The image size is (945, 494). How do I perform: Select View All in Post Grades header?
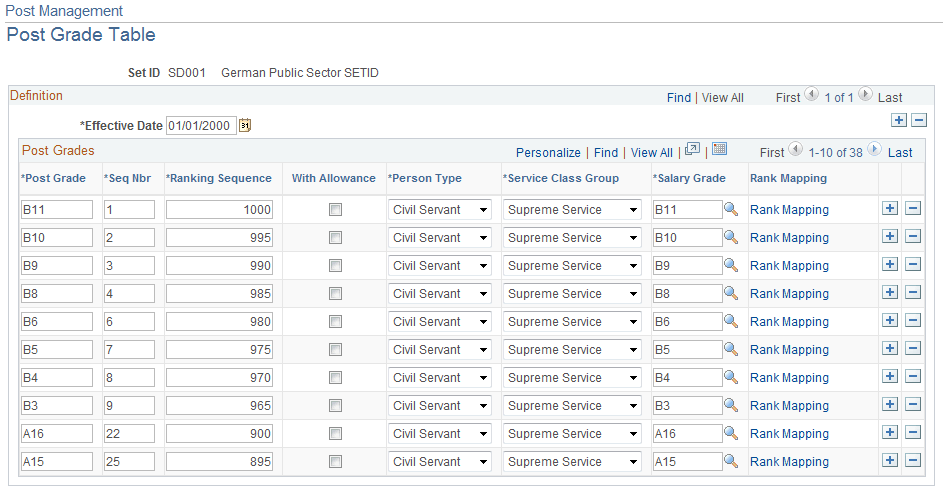click(651, 153)
